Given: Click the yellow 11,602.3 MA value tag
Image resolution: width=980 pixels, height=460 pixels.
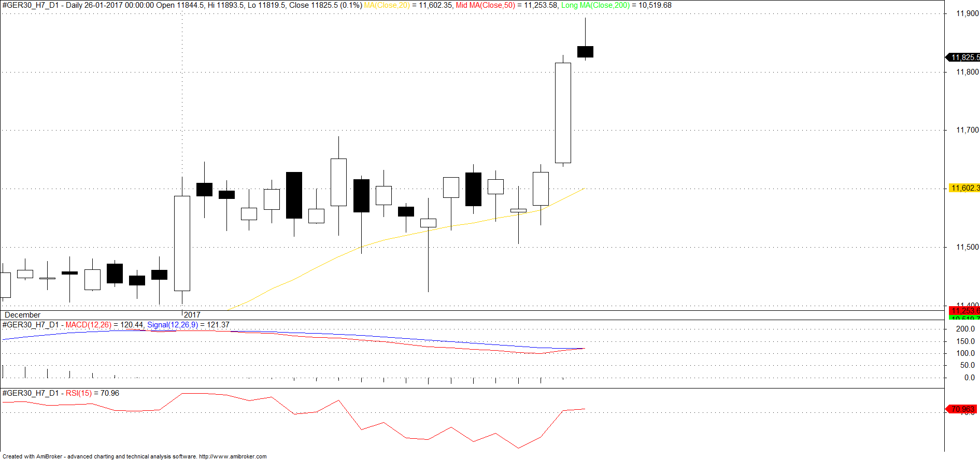Looking at the screenshot, I should click(x=964, y=188).
